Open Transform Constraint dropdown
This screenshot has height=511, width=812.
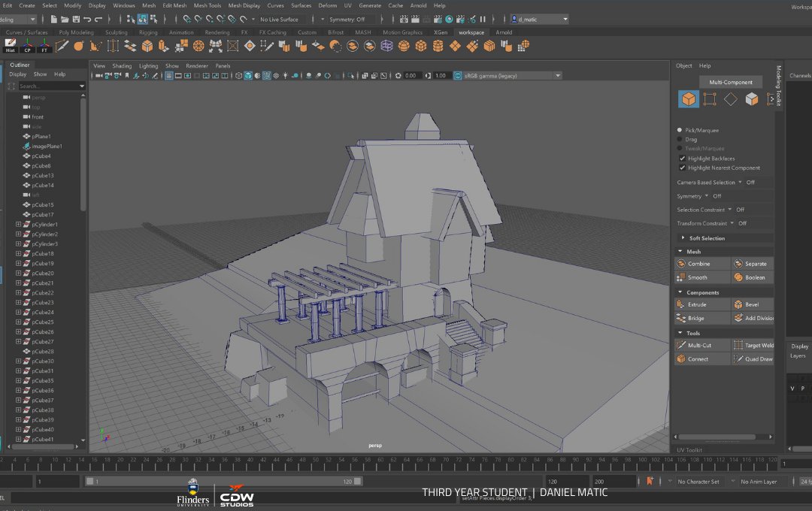732,223
